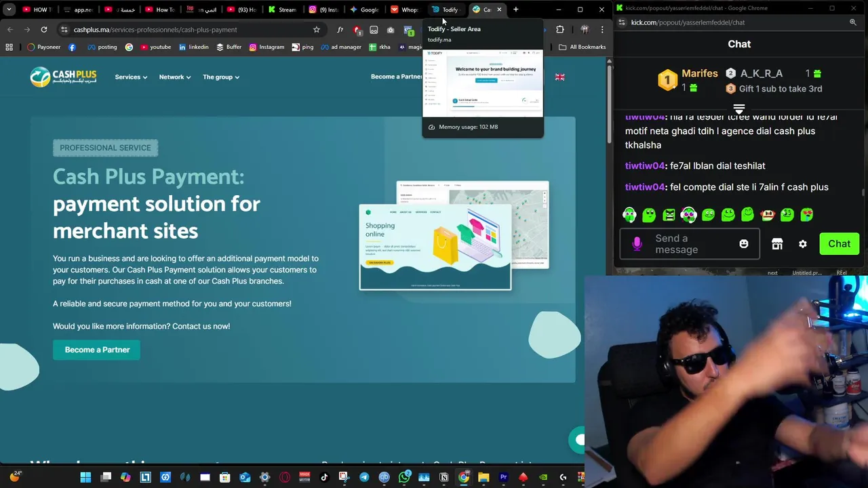Open the Buffer bookmark
Viewport: 868px width, 488px height.
(x=229, y=47)
